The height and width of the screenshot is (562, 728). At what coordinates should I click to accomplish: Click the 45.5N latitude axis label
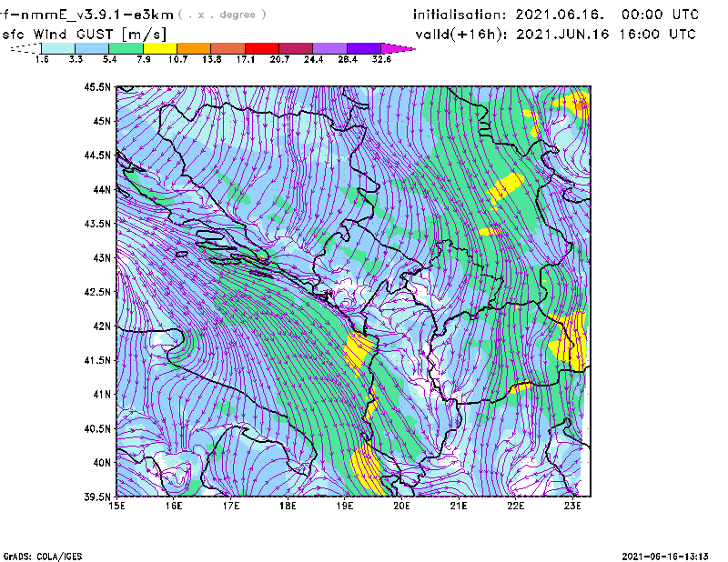click(97, 86)
